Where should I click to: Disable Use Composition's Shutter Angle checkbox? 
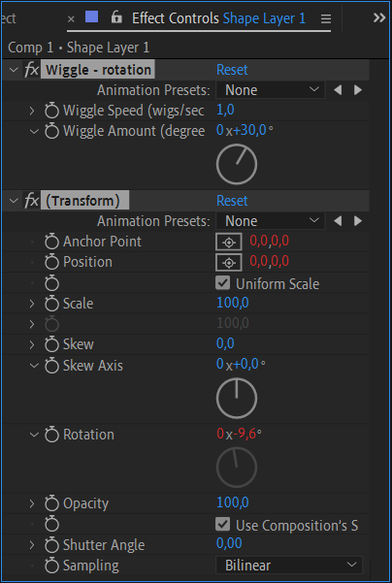point(222,524)
